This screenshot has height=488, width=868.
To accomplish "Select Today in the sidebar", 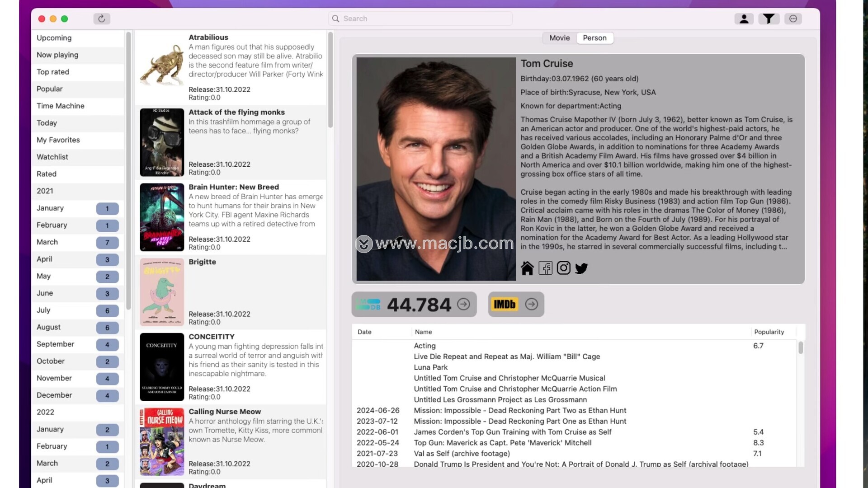I will pyautogui.click(x=78, y=123).
